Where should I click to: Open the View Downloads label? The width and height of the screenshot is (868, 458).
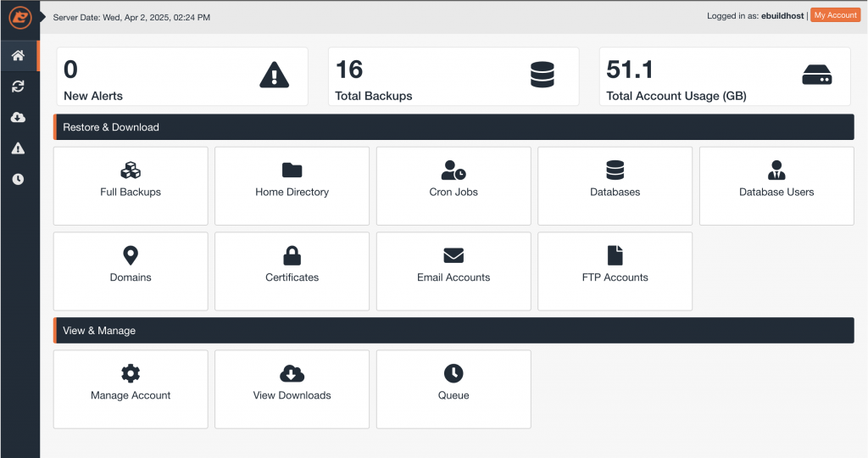click(292, 395)
